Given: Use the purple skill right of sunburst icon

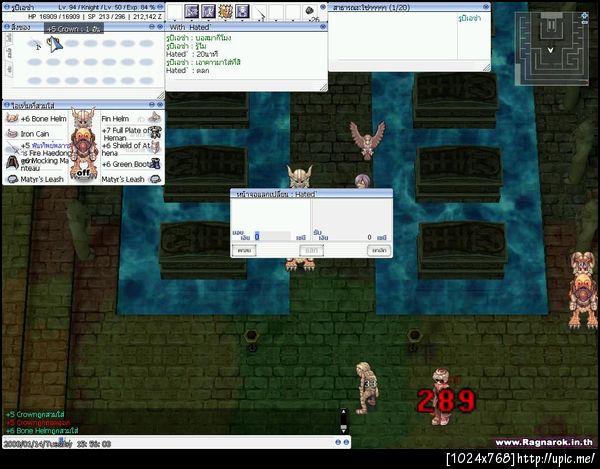Looking at the screenshot, I should [x=243, y=12].
